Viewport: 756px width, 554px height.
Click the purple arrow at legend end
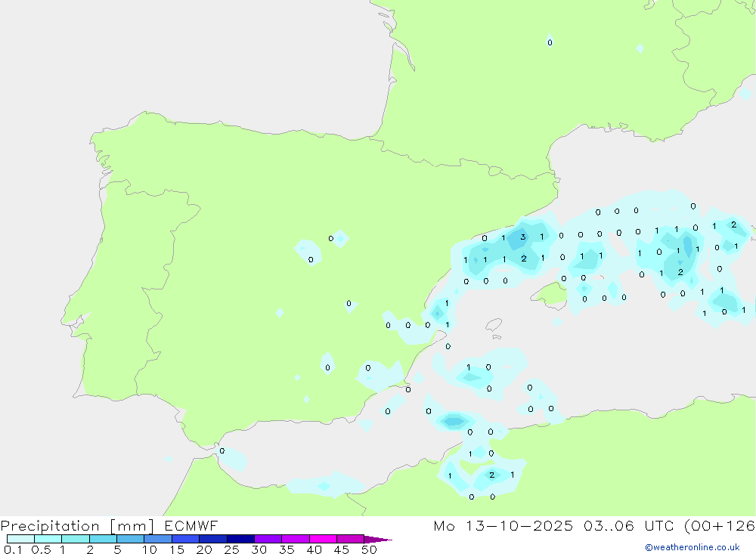(377, 539)
